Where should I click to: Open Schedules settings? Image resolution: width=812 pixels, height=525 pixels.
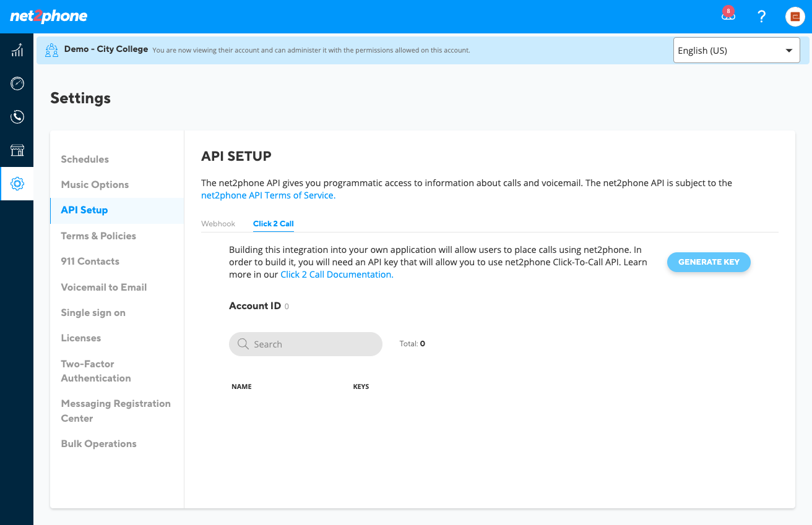point(85,159)
